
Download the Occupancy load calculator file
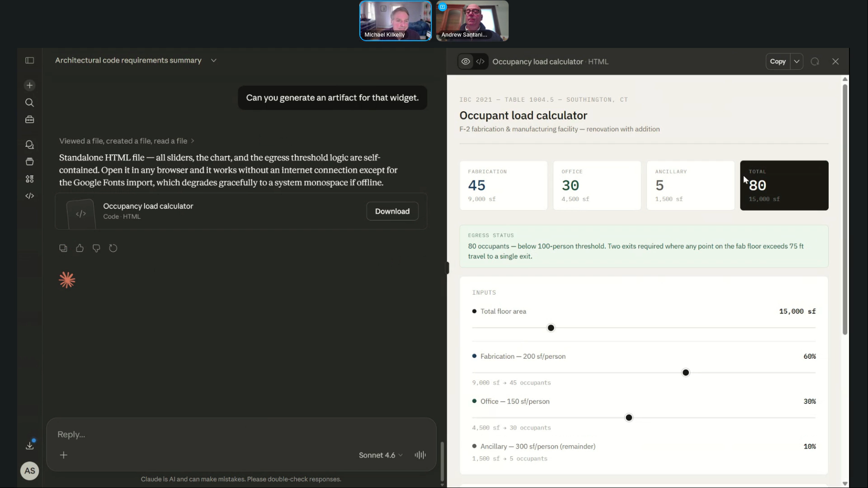click(392, 211)
